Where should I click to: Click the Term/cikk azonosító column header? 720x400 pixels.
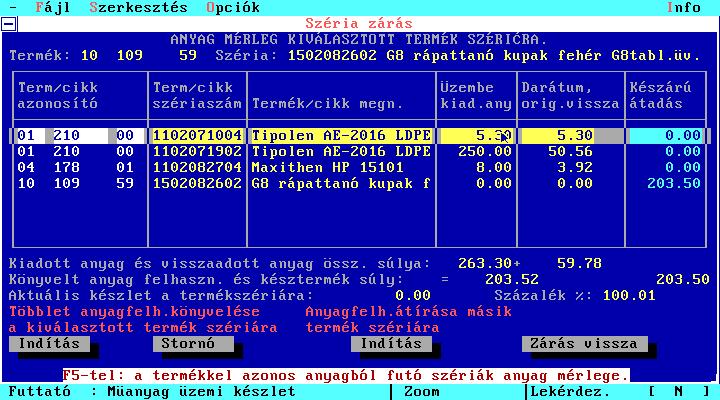58,96
